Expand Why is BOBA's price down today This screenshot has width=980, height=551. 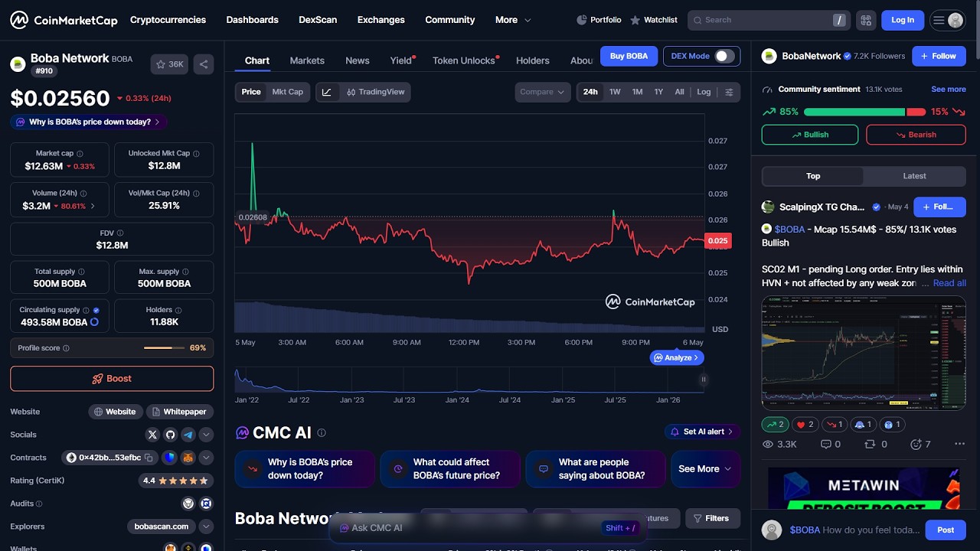point(89,122)
